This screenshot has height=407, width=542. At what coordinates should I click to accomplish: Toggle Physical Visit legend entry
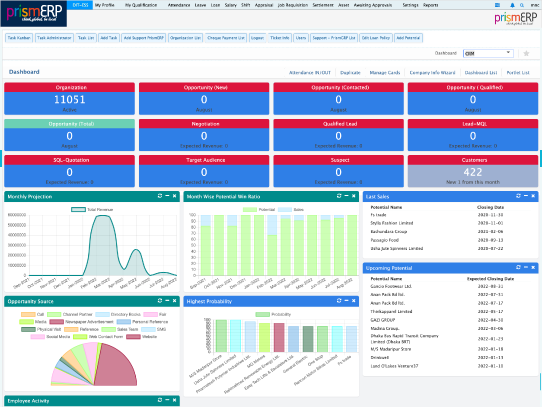tap(41, 329)
